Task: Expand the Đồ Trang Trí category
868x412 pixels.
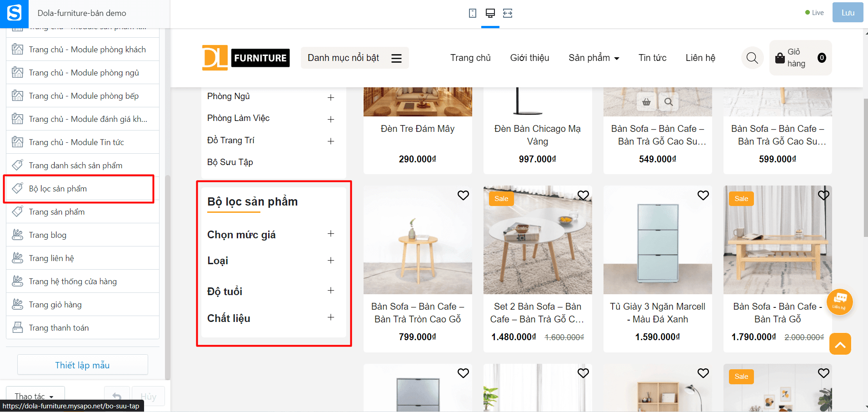Action: [331, 141]
